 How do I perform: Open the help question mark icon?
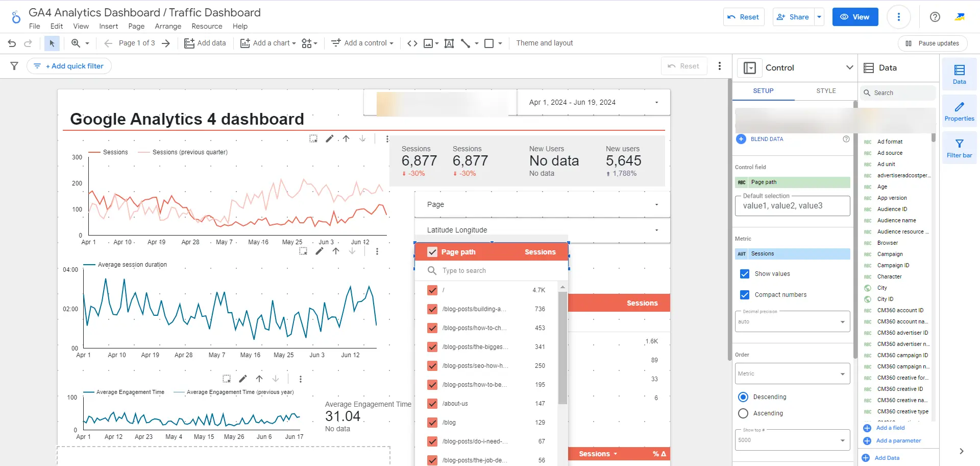pyautogui.click(x=935, y=17)
